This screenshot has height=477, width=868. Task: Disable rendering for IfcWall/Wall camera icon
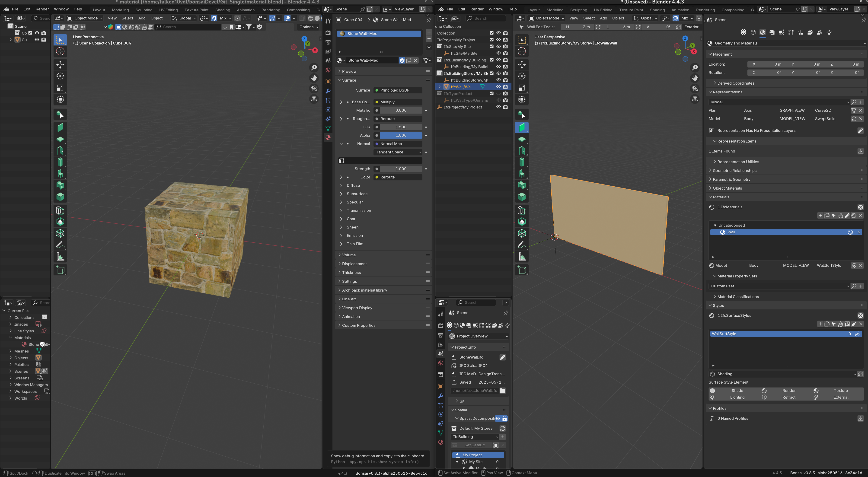pyautogui.click(x=505, y=87)
